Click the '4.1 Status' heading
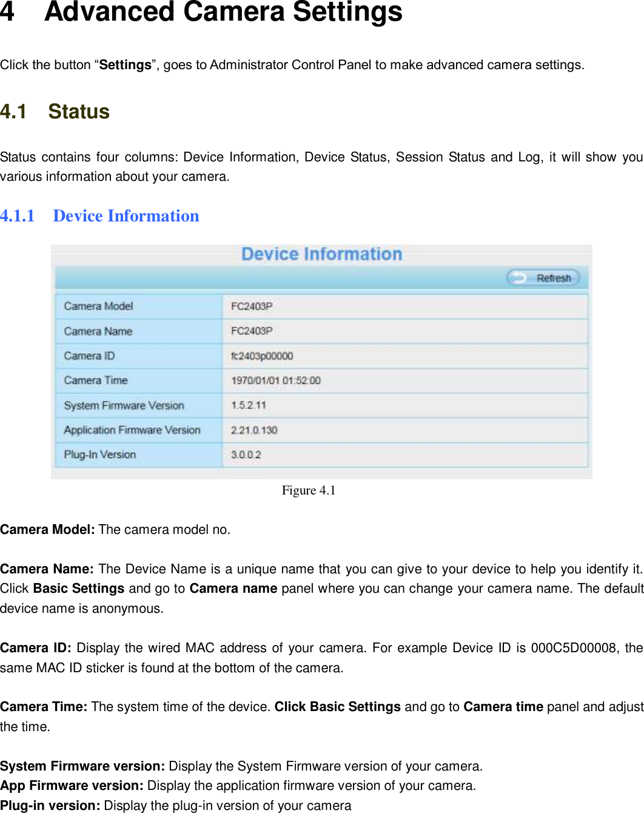Viewport: 644px width, 813px height. tap(55, 112)
